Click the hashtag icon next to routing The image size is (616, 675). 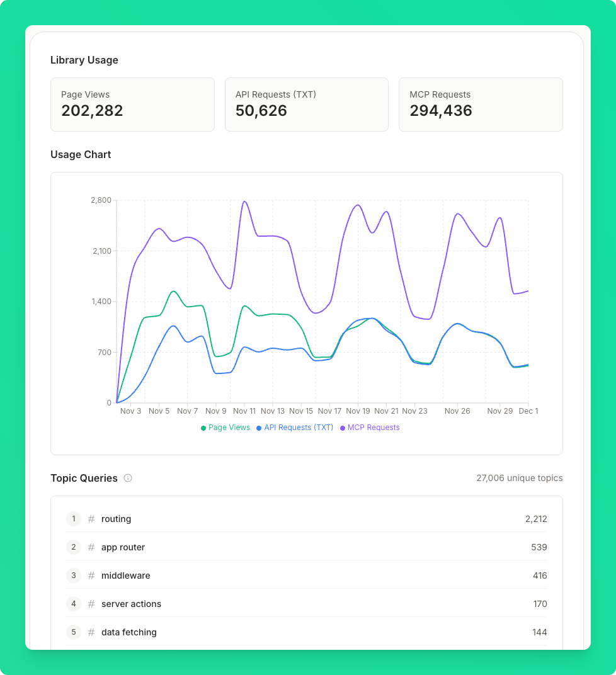pos(91,519)
